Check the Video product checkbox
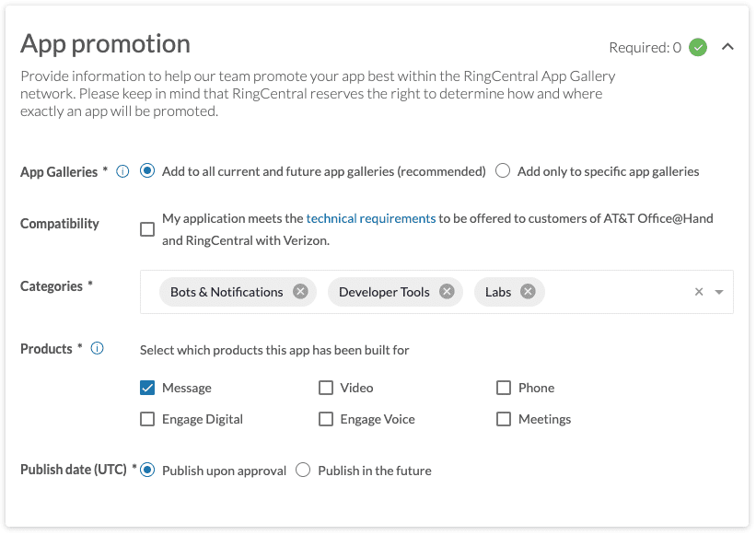The height and width of the screenshot is (535, 756). [x=326, y=388]
